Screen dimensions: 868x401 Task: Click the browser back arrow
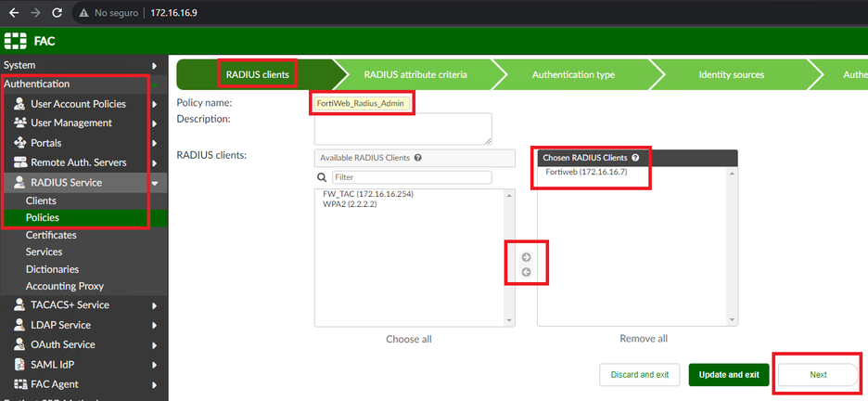point(14,12)
